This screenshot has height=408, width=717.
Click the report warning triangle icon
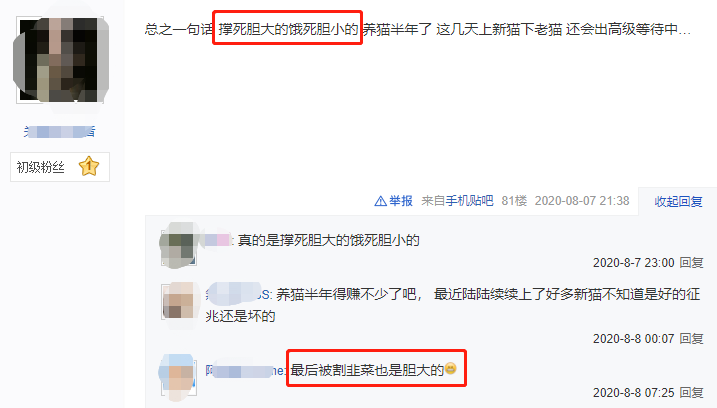tap(380, 201)
